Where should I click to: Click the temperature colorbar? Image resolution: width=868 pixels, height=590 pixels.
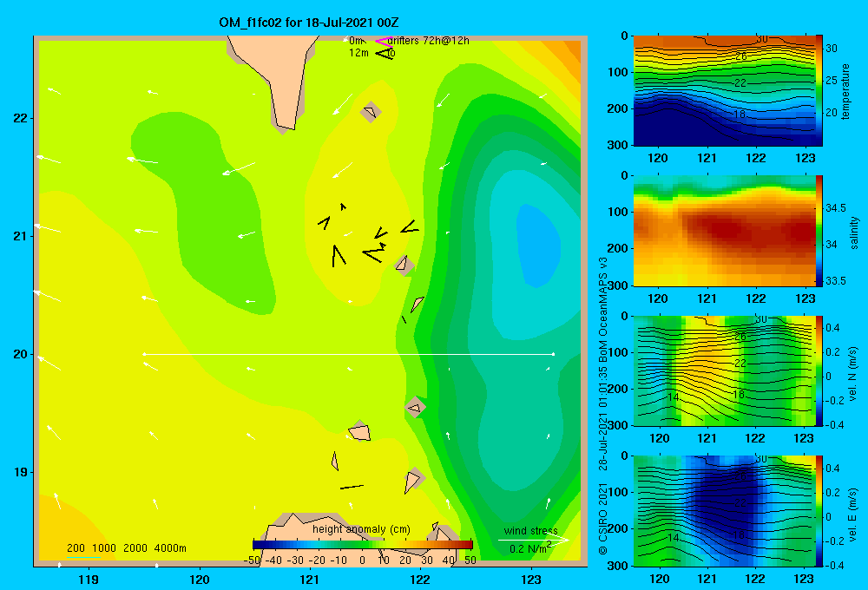pyautogui.click(x=819, y=91)
